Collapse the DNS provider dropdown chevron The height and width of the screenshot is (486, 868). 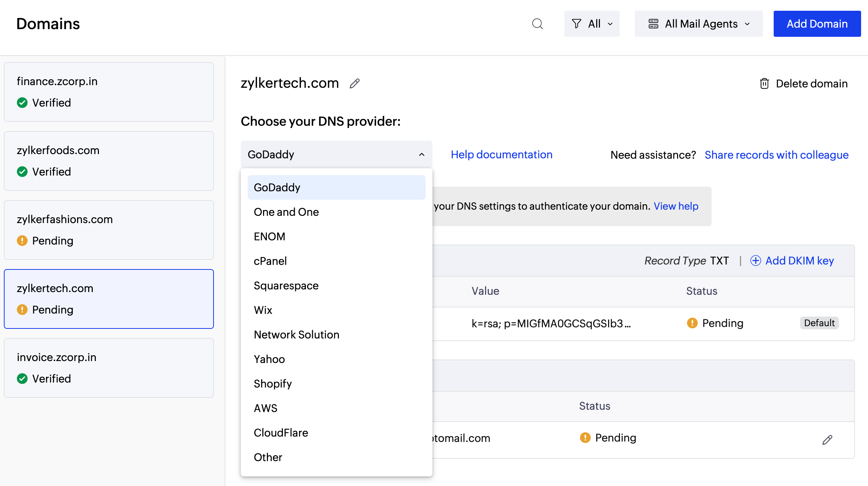pyautogui.click(x=421, y=154)
